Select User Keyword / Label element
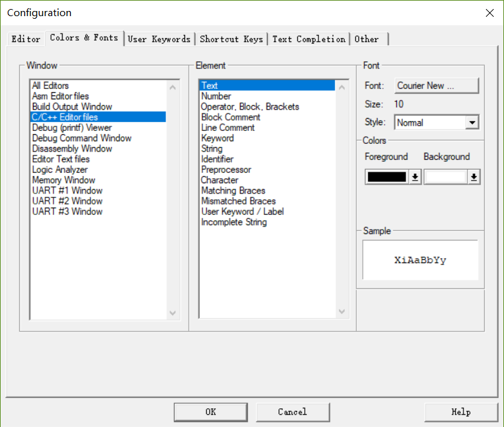The height and width of the screenshot is (427, 504). pyautogui.click(x=267, y=212)
